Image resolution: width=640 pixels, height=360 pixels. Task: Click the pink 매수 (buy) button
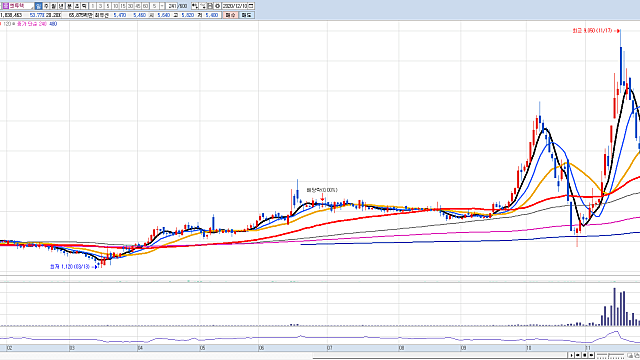[x=231, y=15]
